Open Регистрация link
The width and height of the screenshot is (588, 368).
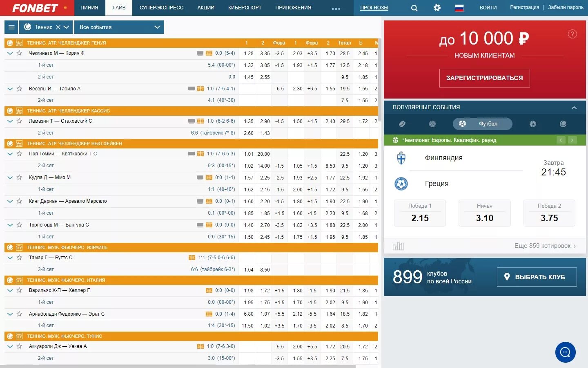(x=524, y=7)
